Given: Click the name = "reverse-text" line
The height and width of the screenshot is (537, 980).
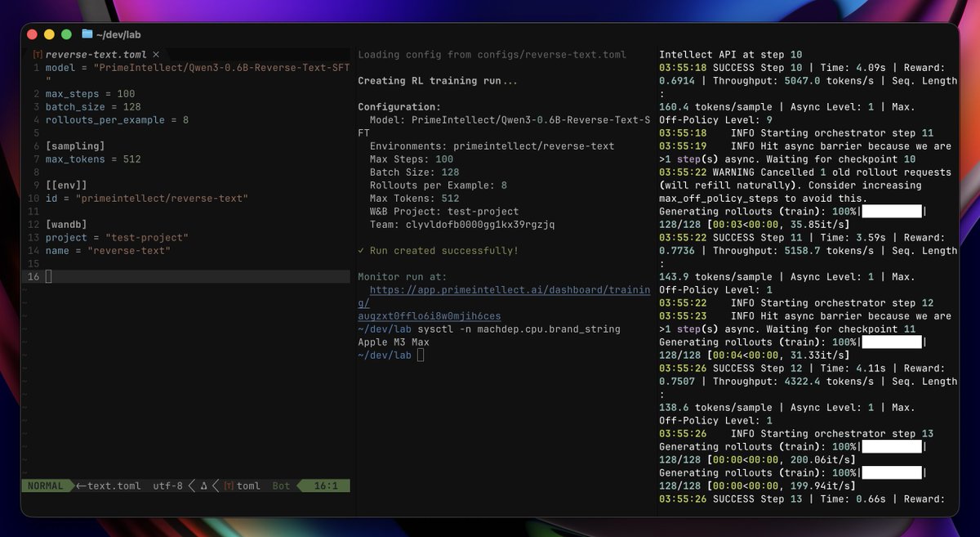Looking at the screenshot, I should click(108, 251).
